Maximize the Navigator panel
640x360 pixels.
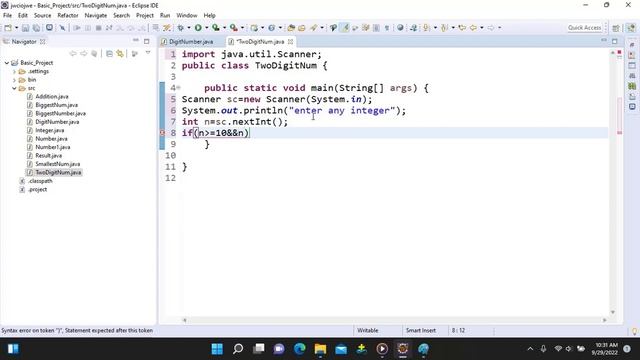click(x=147, y=41)
